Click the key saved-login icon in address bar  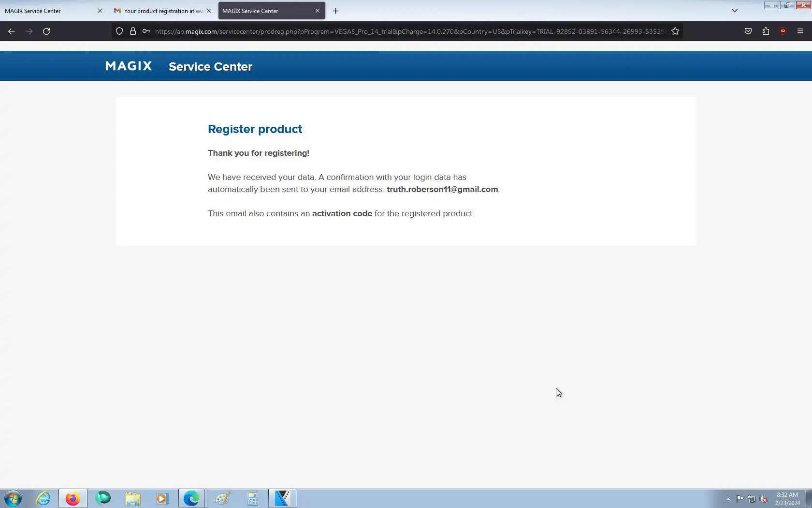[x=146, y=31]
